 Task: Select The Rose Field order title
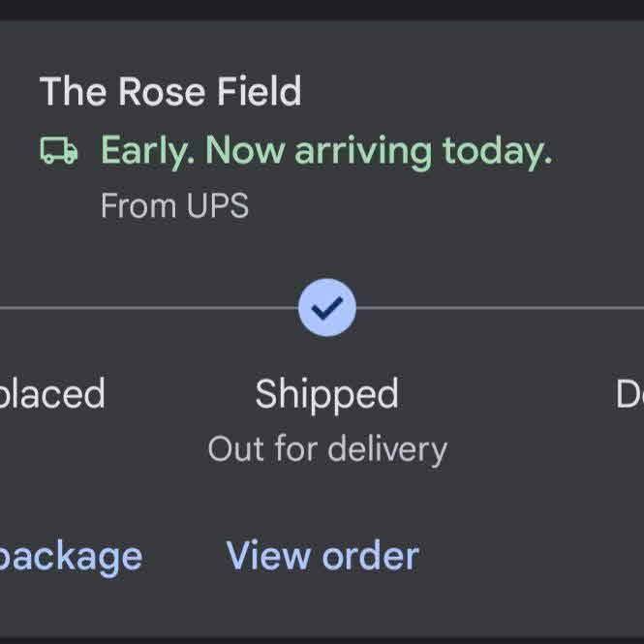pyautogui.click(x=170, y=92)
